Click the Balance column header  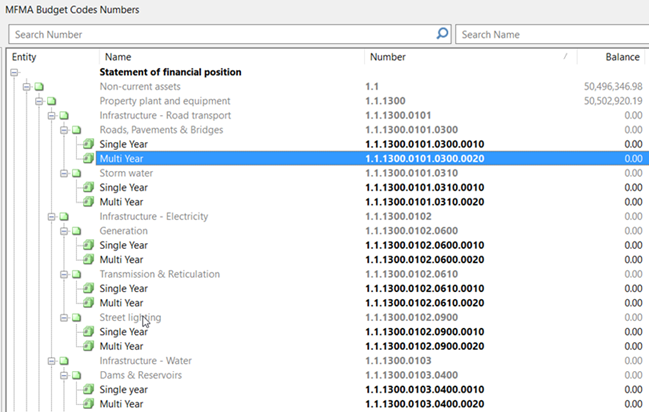point(622,57)
